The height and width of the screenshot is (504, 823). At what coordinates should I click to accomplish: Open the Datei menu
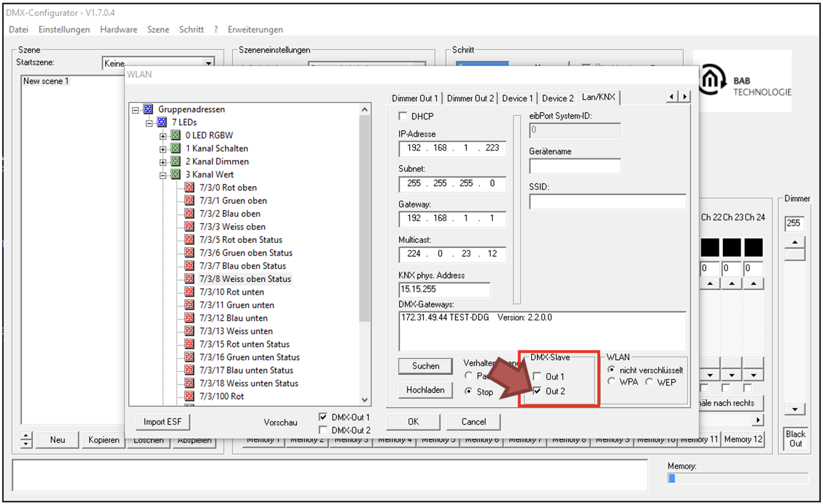tap(18, 29)
